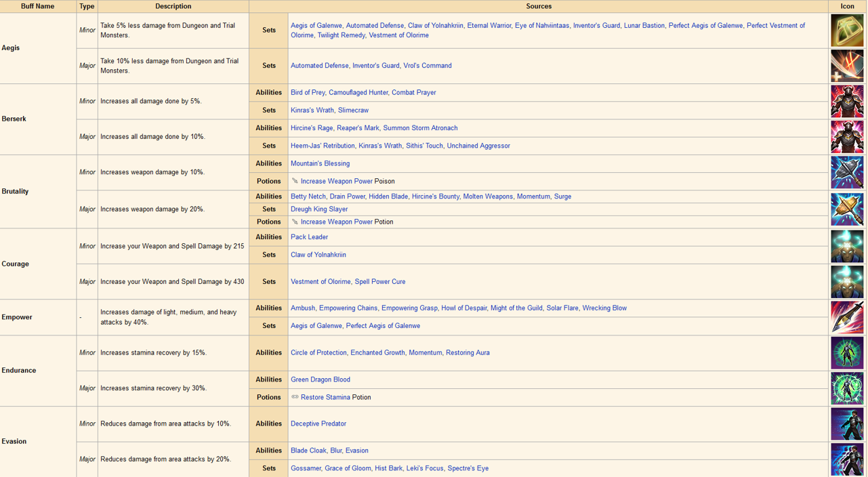Open the Heem-Jas' Retribution link
Image resolution: width=868 pixels, height=477 pixels.
click(x=323, y=146)
